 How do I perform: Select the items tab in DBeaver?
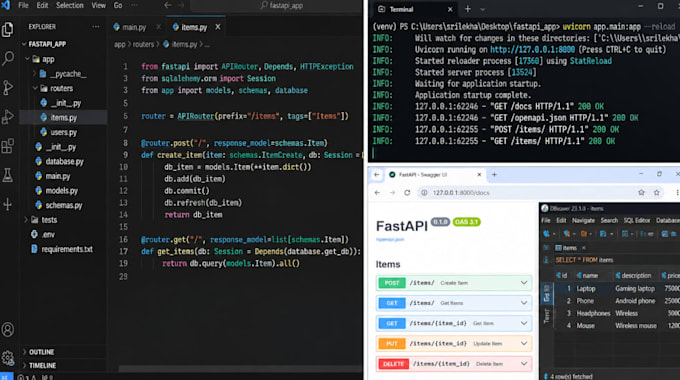tap(569, 248)
